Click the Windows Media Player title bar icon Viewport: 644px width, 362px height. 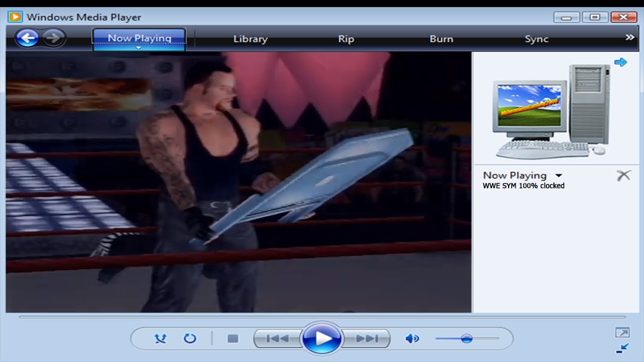click(15, 17)
